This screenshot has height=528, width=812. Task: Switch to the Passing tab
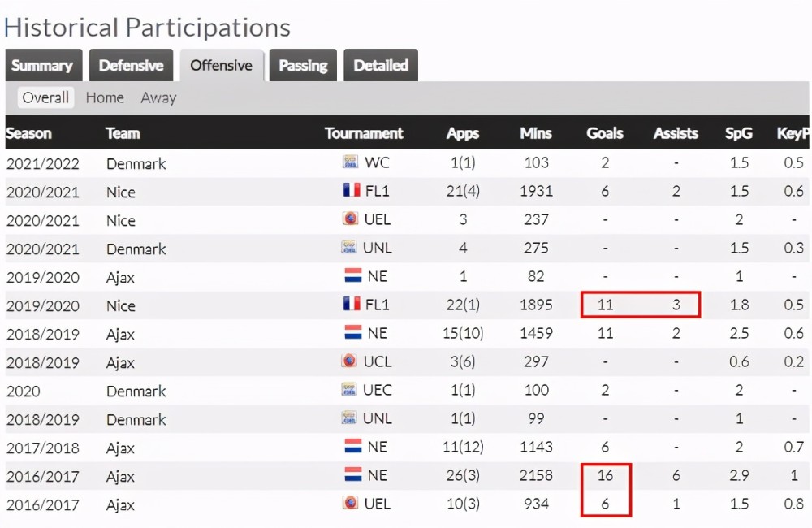click(303, 65)
